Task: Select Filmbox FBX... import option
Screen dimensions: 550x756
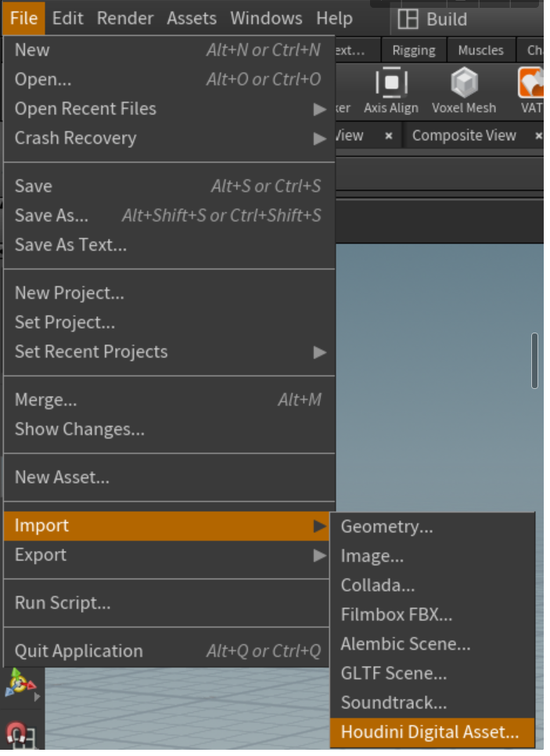Action: [433, 615]
